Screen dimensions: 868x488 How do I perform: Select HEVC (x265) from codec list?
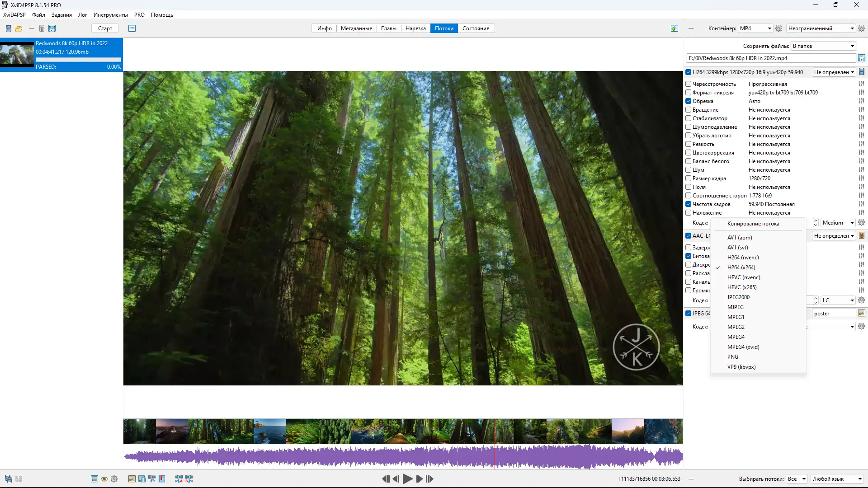tap(741, 287)
